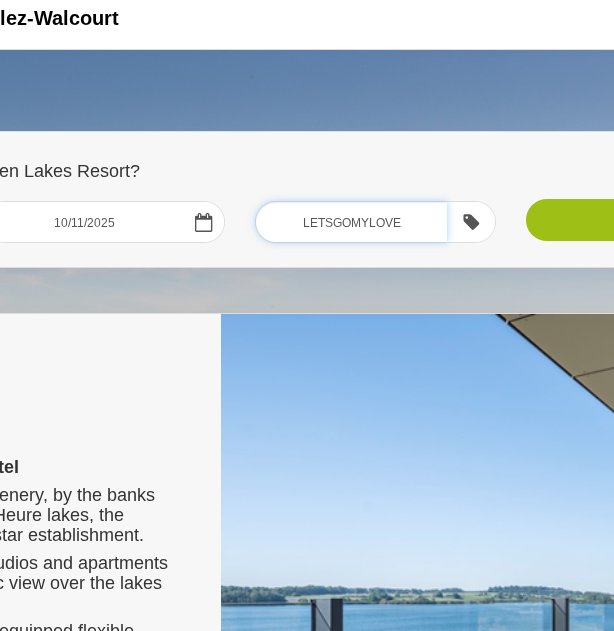The height and width of the screenshot is (631, 614).
Task: Click the 'udios and apartments' text line
Action: (x=84, y=563)
